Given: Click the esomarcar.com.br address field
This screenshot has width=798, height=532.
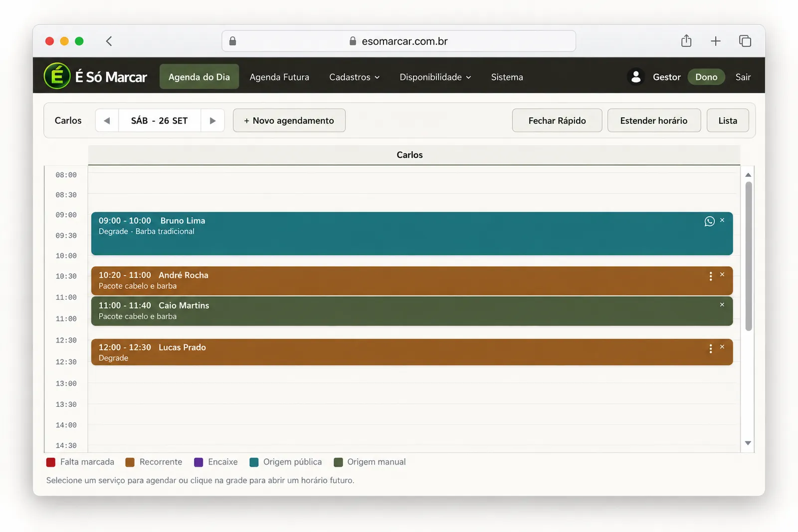Looking at the screenshot, I should [399, 41].
